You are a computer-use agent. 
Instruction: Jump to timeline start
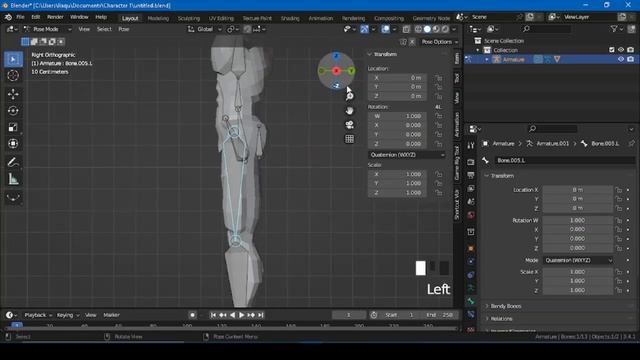(x=213, y=315)
